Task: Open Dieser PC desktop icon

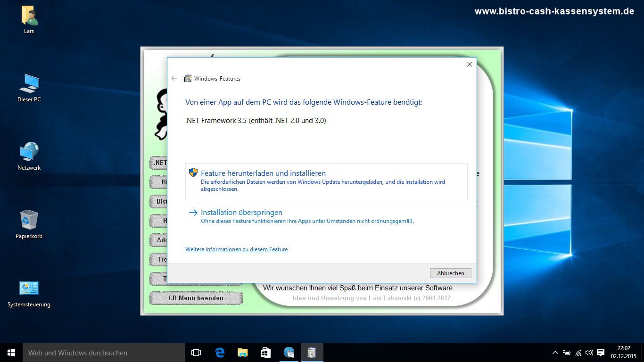Action: tap(29, 84)
